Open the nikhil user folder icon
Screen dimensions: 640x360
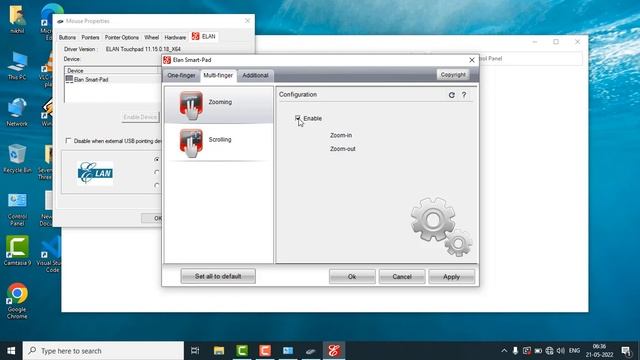(x=17, y=19)
